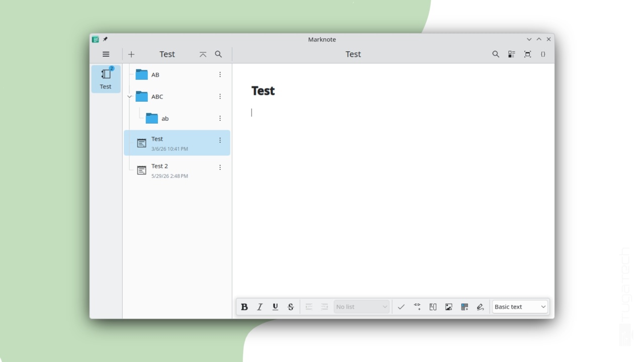Open options menu for ab subfolder
Screen dimensions: 644x362
click(x=220, y=118)
